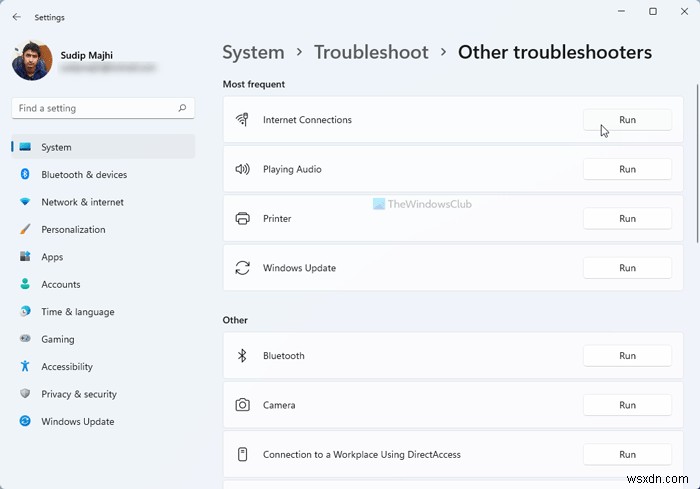
Task: Click the Network & internet Wi-Fi icon
Action: point(25,202)
